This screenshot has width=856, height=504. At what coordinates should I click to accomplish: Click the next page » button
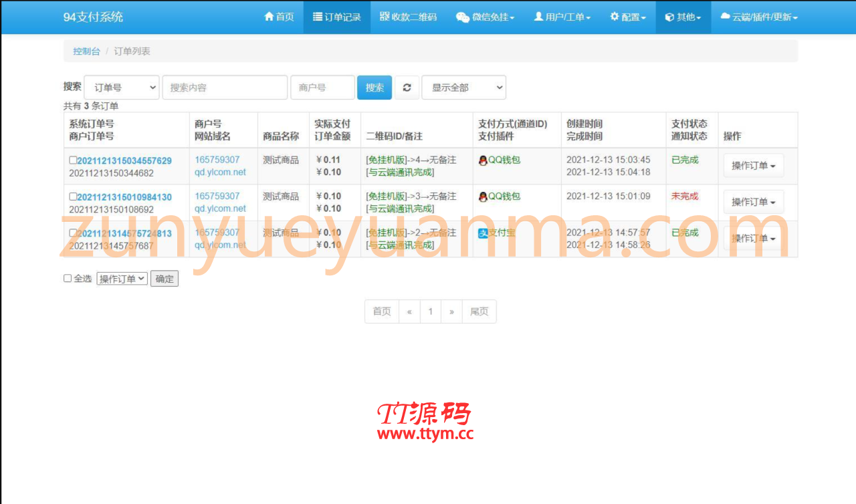point(451,311)
